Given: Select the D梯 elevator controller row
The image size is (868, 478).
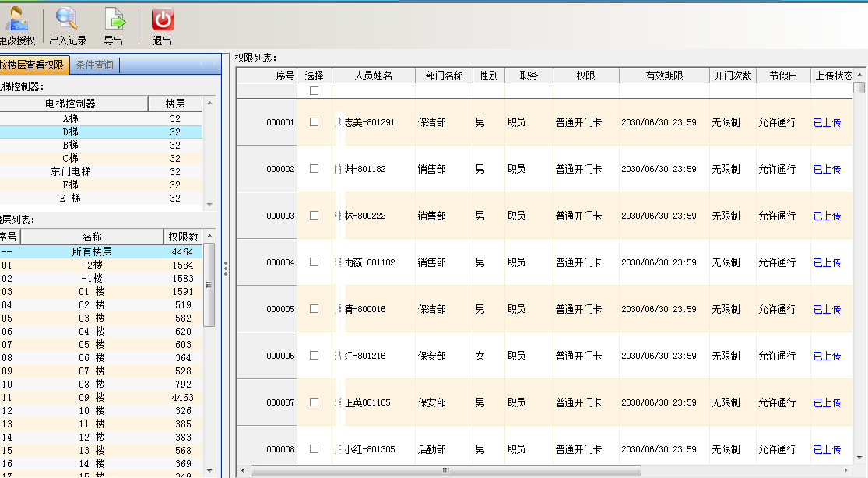Looking at the screenshot, I should tap(100, 132).
